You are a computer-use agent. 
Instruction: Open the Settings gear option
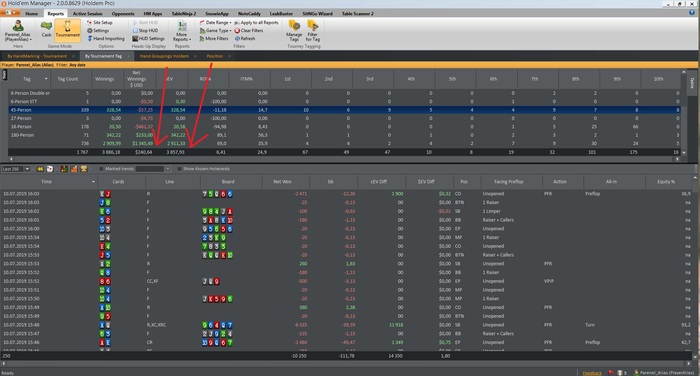pos(98,30)
